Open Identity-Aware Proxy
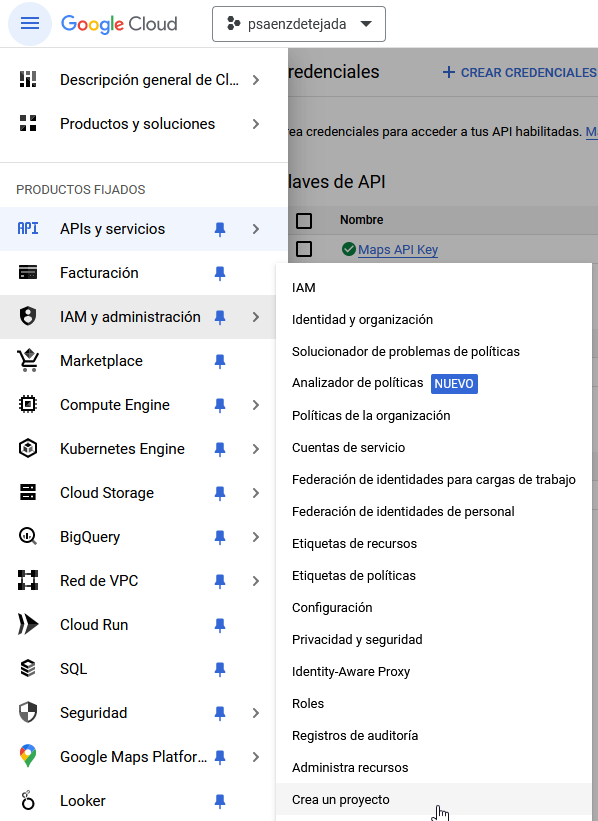 point(434,671)
